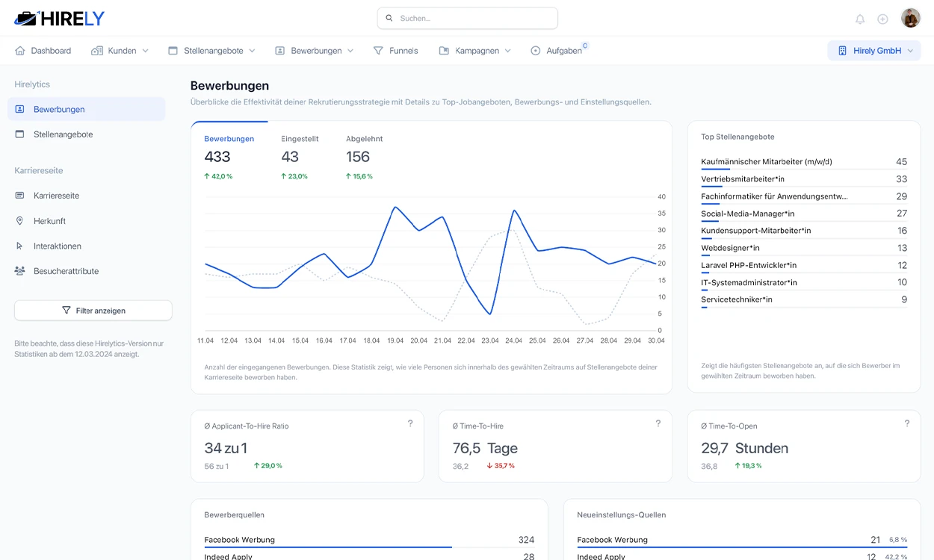Image resolution: width=934 pixels, height=560 pixels.
Task: Open the Kunden navigation dropdown
Action: pos(120,50)
